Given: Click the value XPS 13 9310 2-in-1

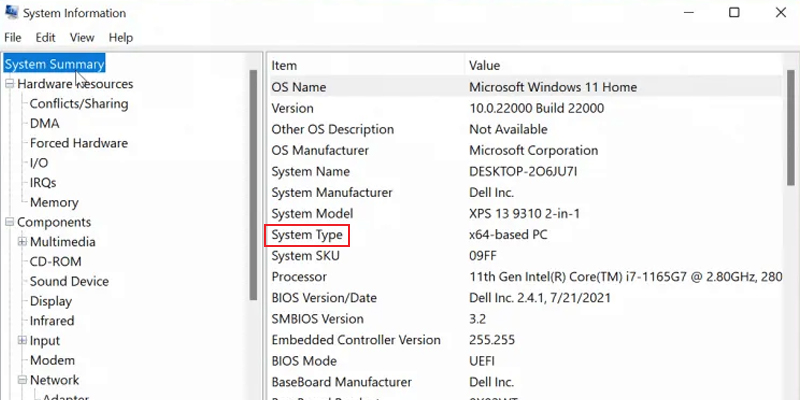Looking at the screenshot, I should click(x=524, y=213).
